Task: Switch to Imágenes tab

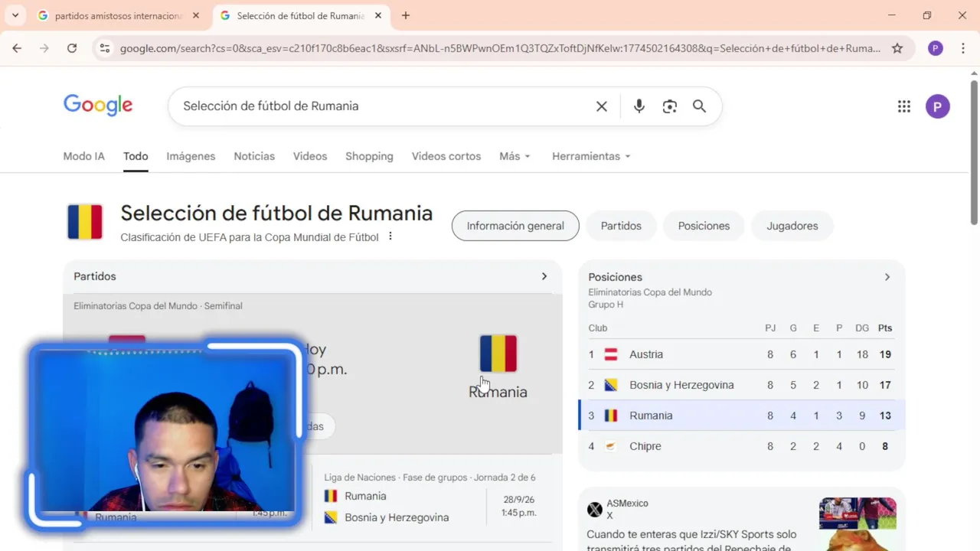Action: (x=191, y=156)
